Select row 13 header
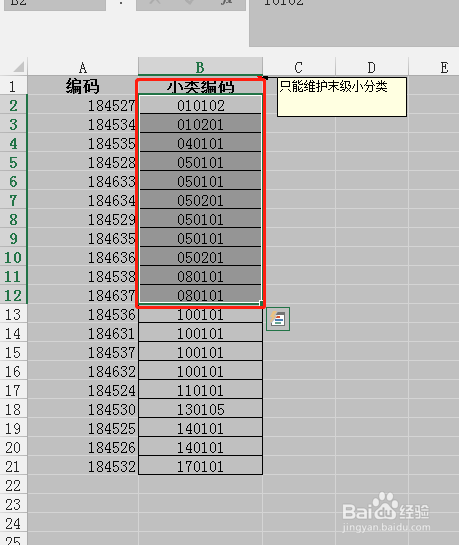459x545 pixels. [x=13, y=314]
